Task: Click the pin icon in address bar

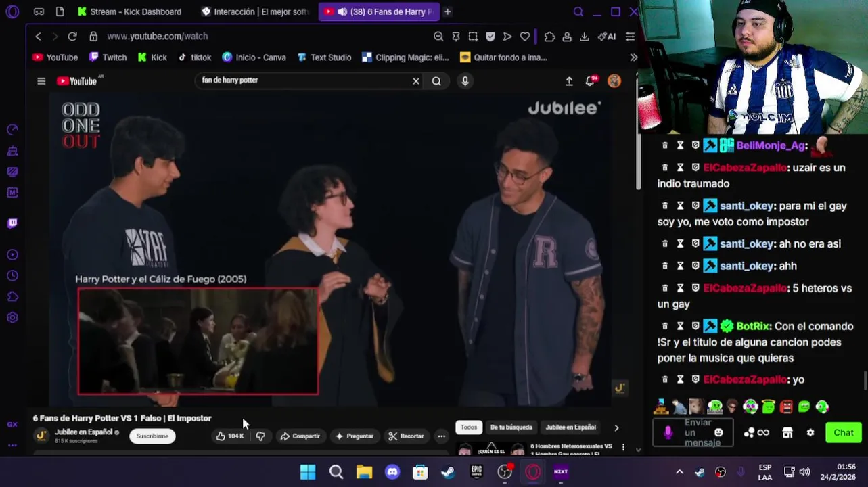Action: pyautogui.click(x=456, y=37)
